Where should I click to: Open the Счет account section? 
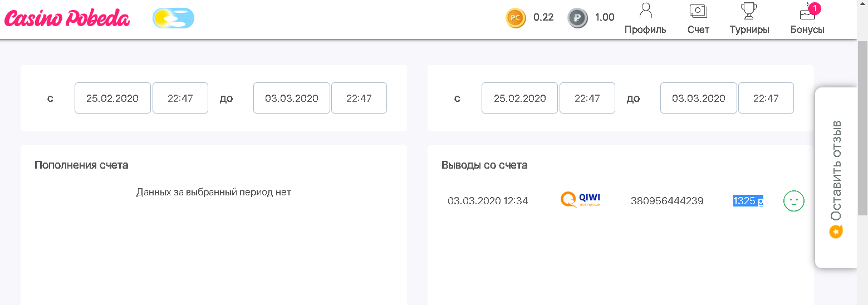tap(698, 18)
